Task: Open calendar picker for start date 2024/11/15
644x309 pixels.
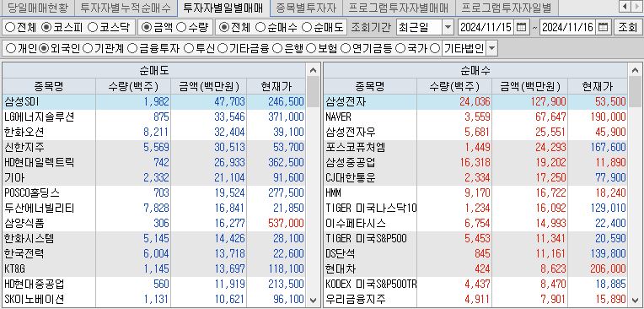Action: [521, 28]
